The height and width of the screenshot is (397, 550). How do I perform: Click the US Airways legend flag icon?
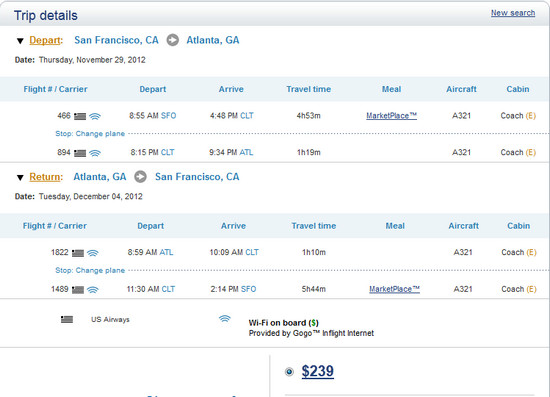[x=67, y=319]
